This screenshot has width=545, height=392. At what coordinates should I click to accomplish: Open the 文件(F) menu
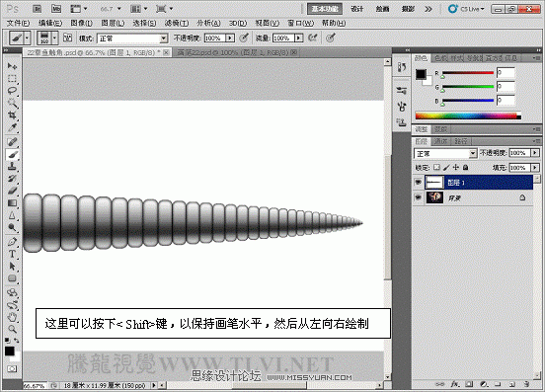[19, 23]
